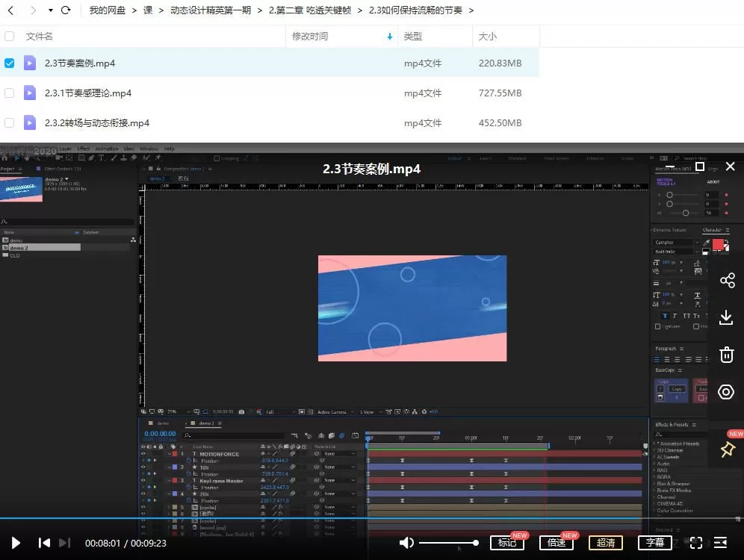Click the eyedropper in the Character panel
744x560 pixels.
pyautogui.click(x=705, y=243)
